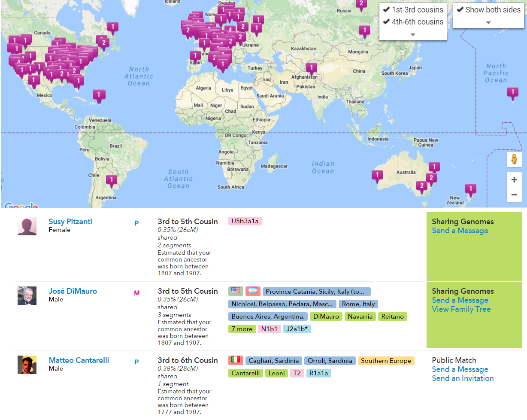Open José DiMauro's profile
The image size is (527, 420).
[73, 291]
